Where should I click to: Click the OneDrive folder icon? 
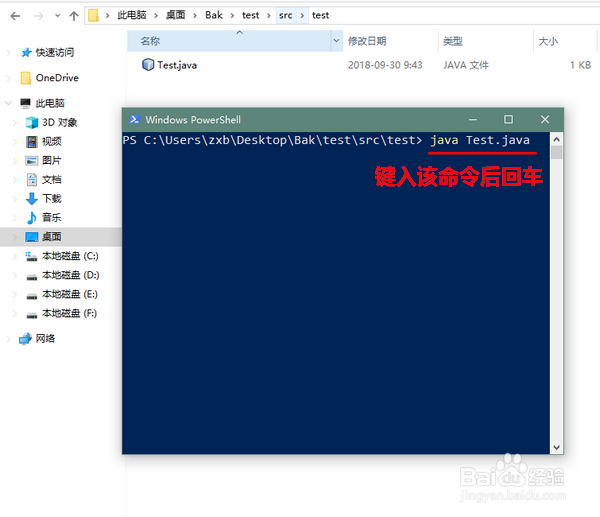pos(26,78)
